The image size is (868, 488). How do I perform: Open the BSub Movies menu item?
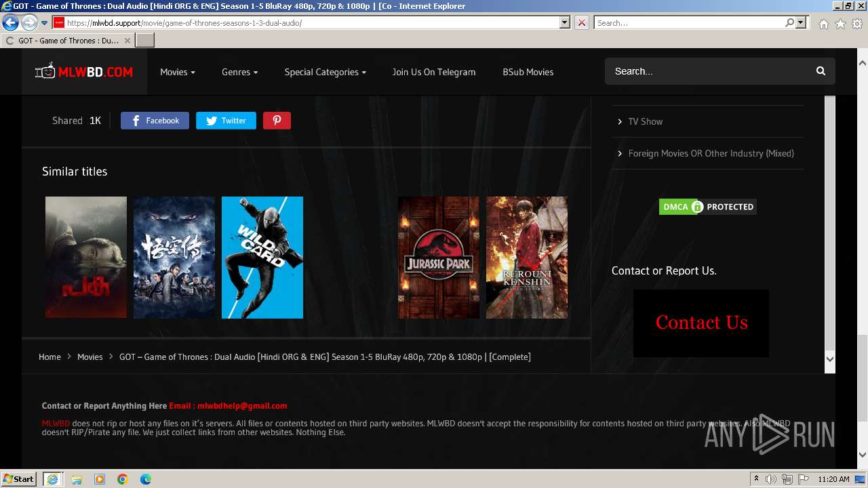coord(528,72)
